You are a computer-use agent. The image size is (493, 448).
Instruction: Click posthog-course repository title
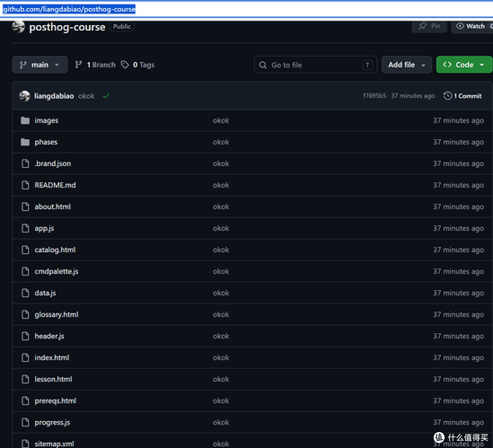pyautogui.click(x=67, y=27)
